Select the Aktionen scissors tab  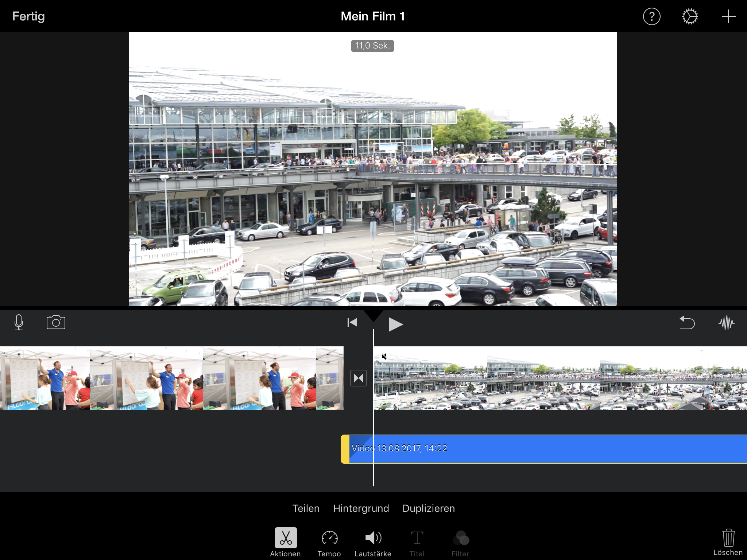click(286, 542)
